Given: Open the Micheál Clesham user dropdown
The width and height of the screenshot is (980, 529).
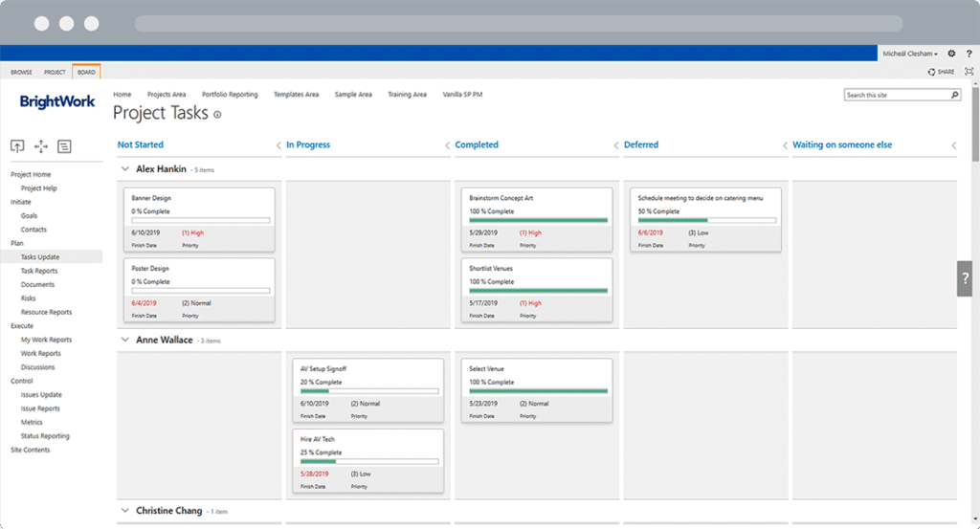Looking at the screenshot, I should click(910, 54).
